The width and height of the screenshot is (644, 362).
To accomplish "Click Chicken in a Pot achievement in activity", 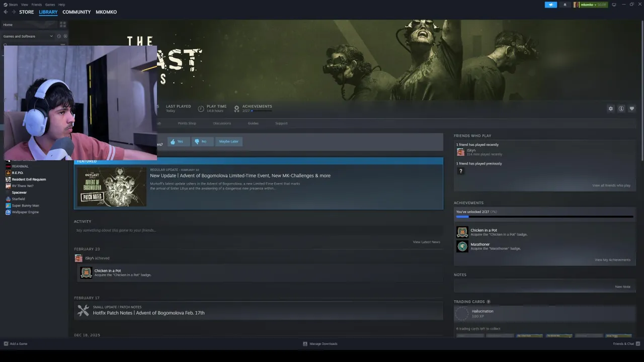I will point(261,273).
